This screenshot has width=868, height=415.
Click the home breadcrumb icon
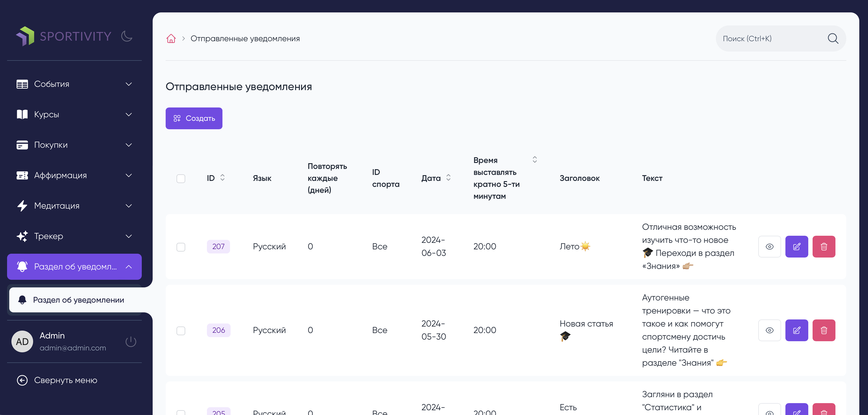tap(171, 38)
